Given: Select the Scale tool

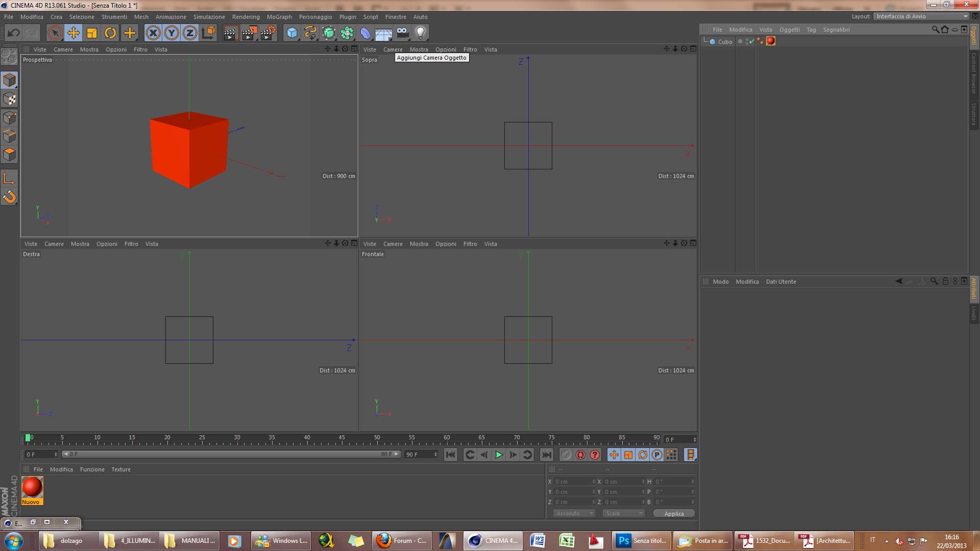Looking at the screenshot, I should coord(92,33).
